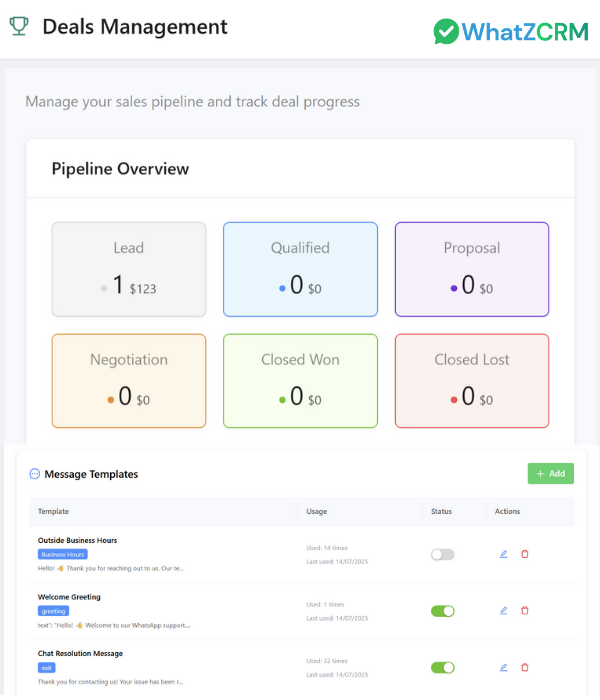Viewport: 600px width, 700px height.
Task: Edit the Welcome Greeting template
Action: click(504, 610)
